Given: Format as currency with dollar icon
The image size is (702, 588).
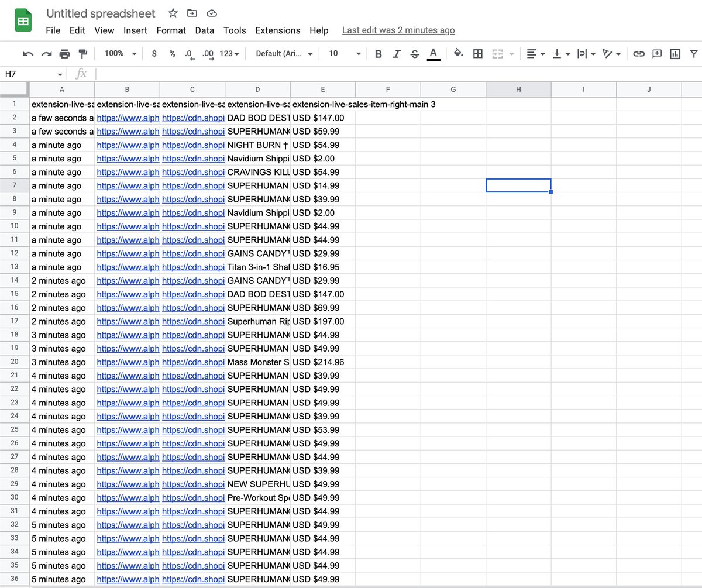Looking at the screenshot, I should [154, 54].
